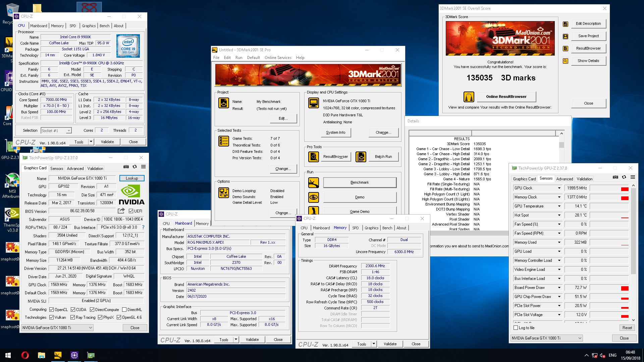Open File Explorer from the taskbar

tap(42, 355)
